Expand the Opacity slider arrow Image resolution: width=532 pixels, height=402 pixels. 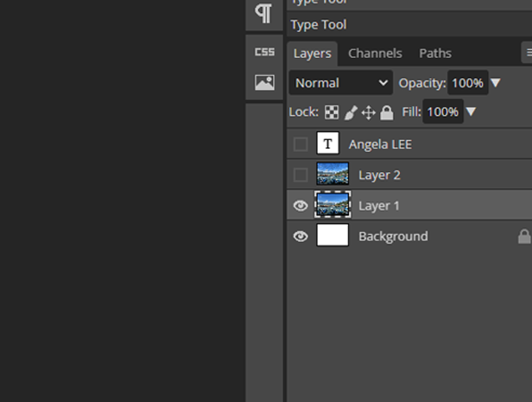pos(496,83)
